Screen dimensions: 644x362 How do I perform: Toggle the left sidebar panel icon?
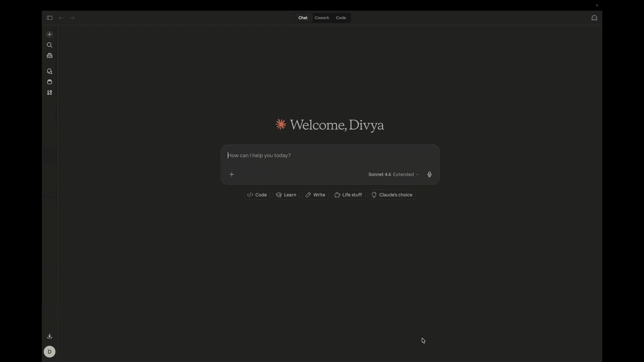pos(49,18)
